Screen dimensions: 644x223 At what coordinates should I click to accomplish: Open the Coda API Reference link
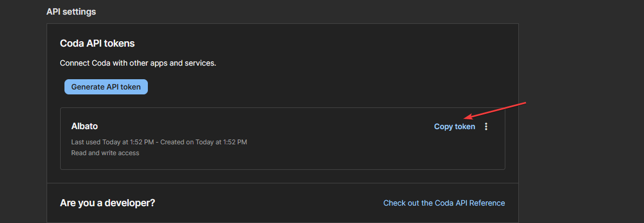click(x=444, y=203)
